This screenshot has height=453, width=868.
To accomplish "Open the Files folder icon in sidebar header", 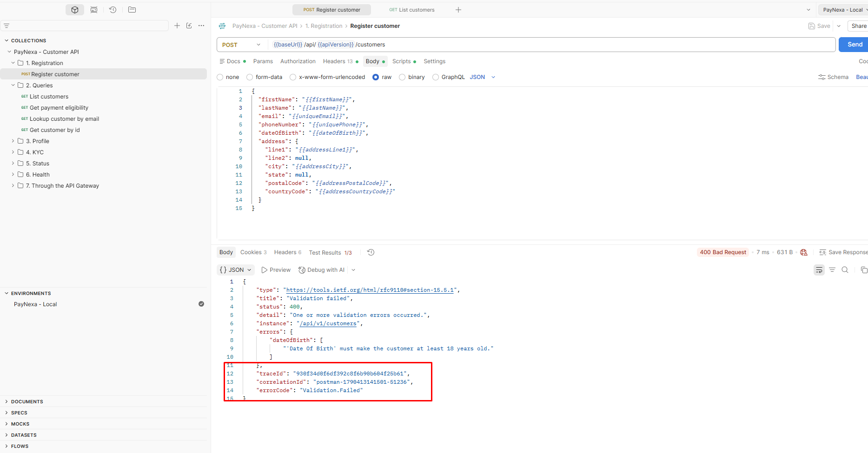I will coord(132,10).
